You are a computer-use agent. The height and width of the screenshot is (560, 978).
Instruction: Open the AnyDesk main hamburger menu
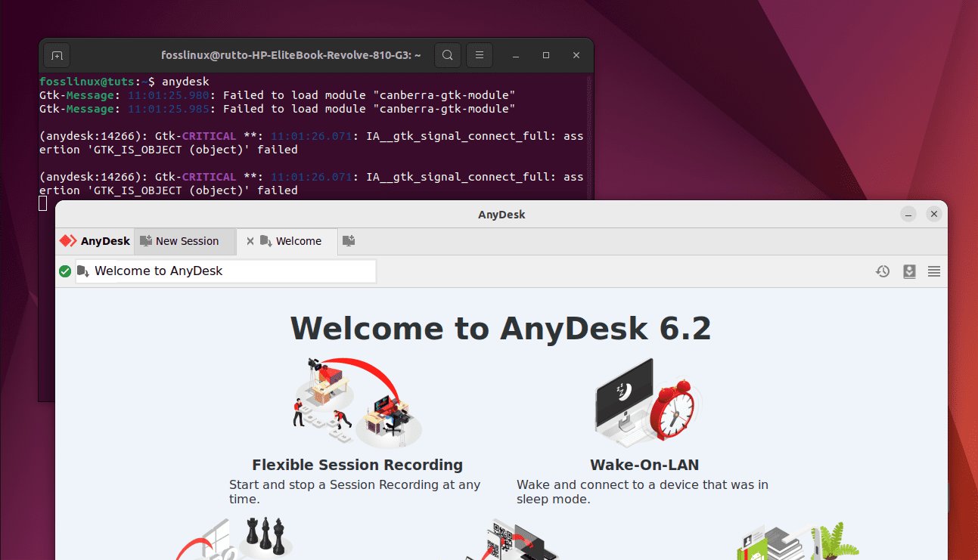point(934,271)
